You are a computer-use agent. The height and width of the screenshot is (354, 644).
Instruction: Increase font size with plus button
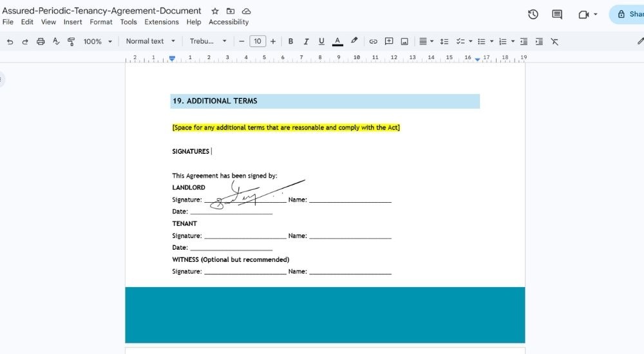point(272,41)
